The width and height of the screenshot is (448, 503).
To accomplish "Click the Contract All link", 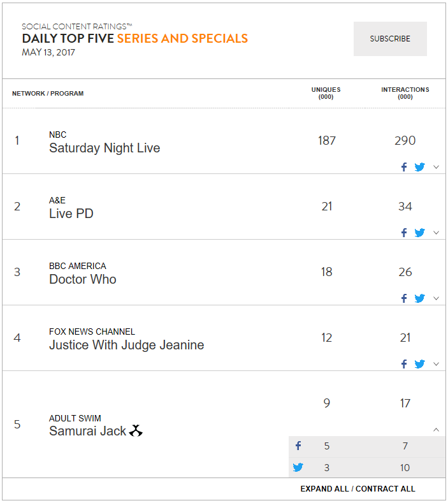I will coord(386,488).
